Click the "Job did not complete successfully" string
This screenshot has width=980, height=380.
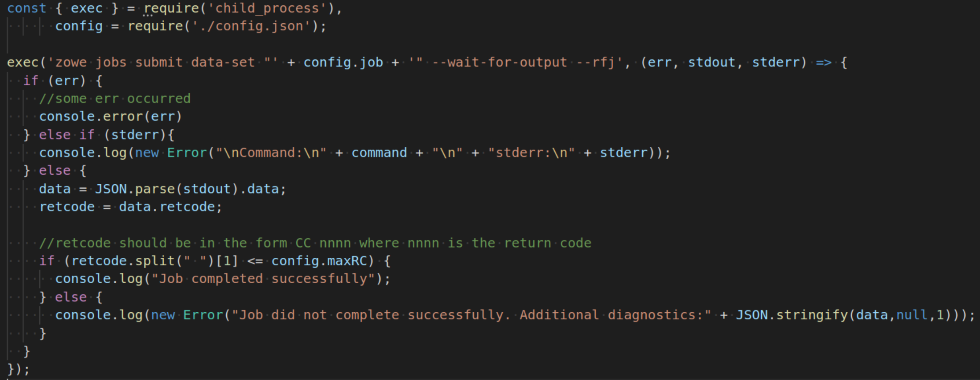(471, 315)
